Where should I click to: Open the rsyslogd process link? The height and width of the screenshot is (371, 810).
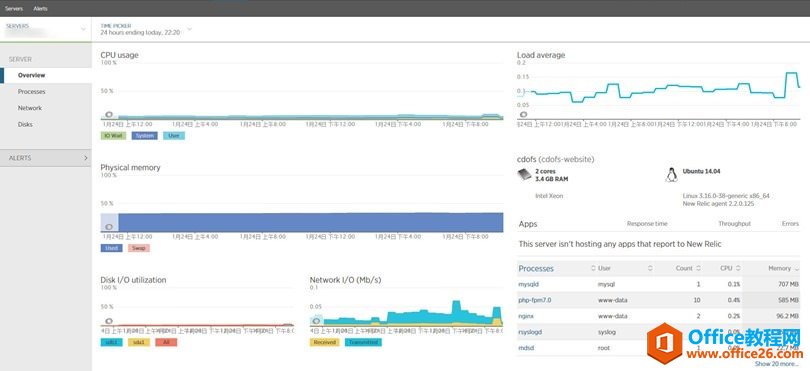[x=530, y=332]
